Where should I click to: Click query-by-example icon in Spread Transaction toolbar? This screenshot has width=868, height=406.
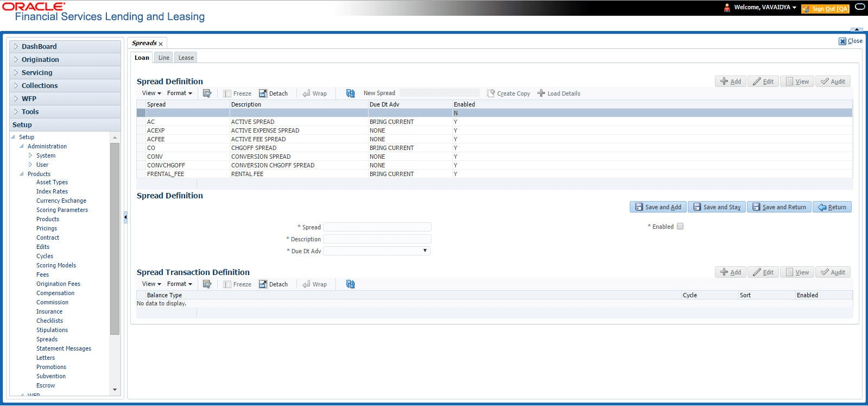(207, 284)
